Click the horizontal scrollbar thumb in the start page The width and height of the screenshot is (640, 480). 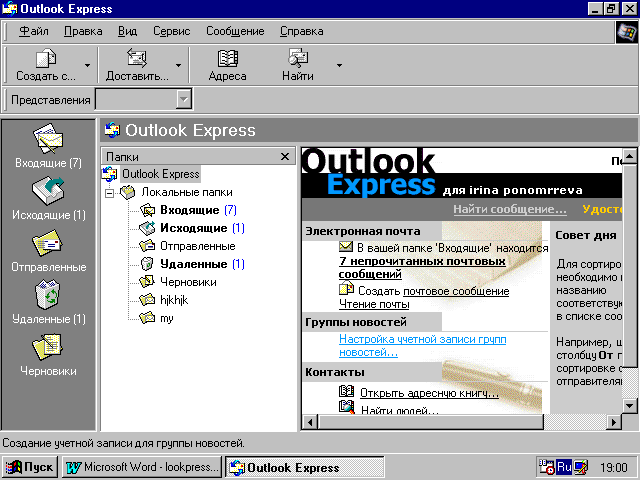[x=430, y=422]
